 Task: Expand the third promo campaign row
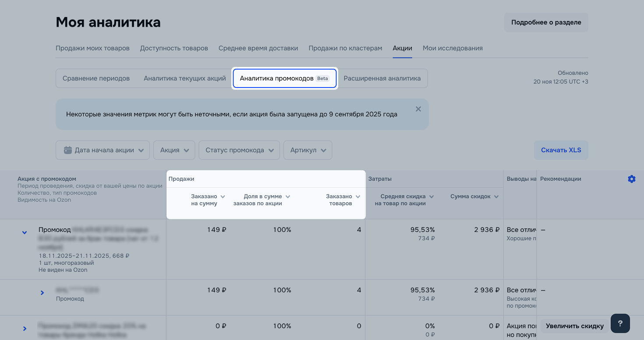(x=25, y=329)
